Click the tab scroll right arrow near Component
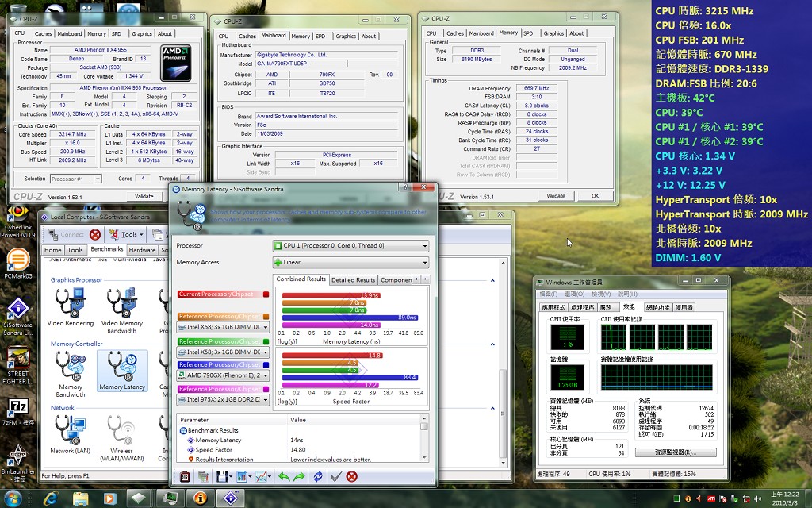 click(x=425, y=279)
